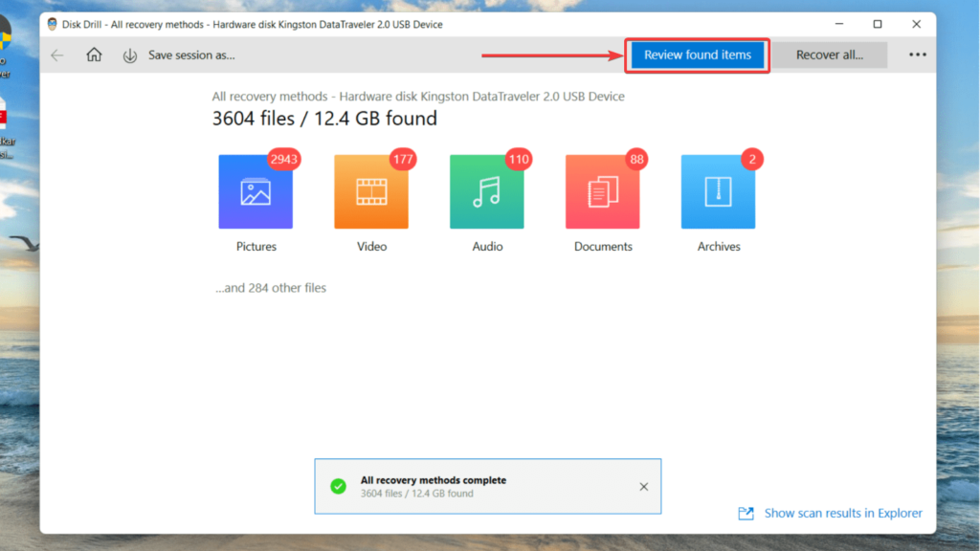Click the 2943 badge on Pictures
The width and height of the screenshot is (980, 551).
tap(283, 160)
